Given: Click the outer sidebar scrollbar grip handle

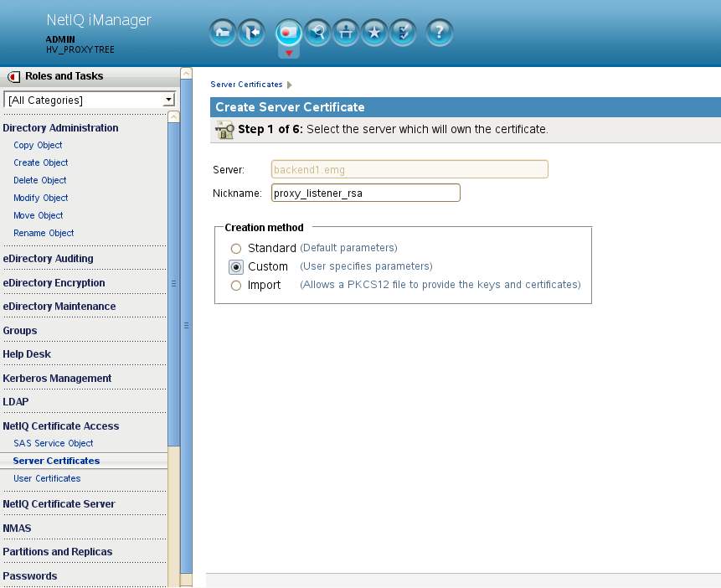Looking at the screenshot, I should (x=186, y=325).
